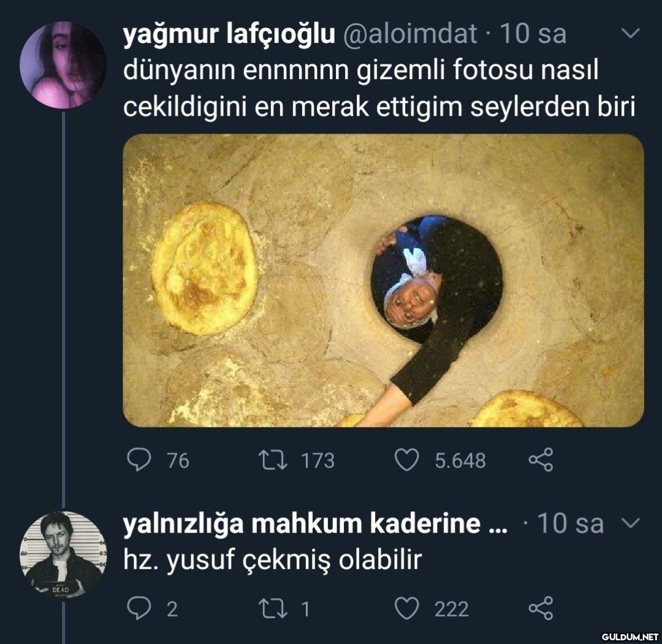662x644 pixels.
Task: Share yağmur lafçıoğlu's tweet
Action: coord(541,460)
